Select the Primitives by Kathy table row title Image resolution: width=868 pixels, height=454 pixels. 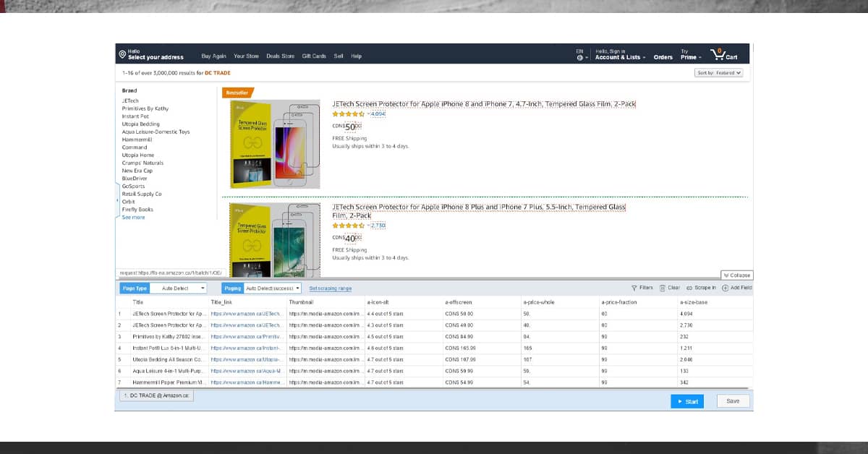pyautogui.click(x=170, y=337)
